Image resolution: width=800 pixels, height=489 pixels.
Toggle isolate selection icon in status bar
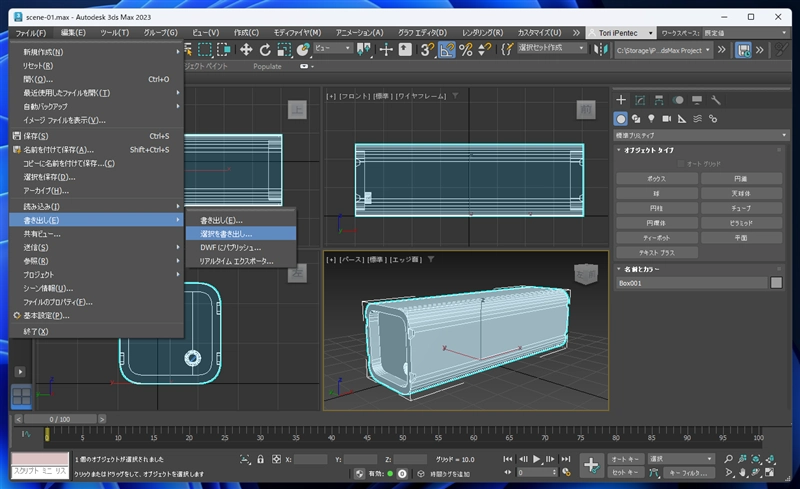click(x=245, y=459)
